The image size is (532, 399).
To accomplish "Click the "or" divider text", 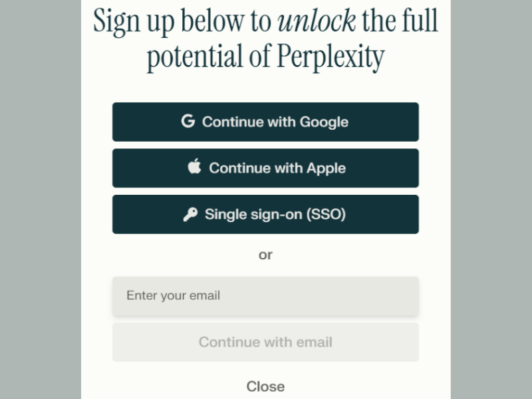I will tap(265, 255).
